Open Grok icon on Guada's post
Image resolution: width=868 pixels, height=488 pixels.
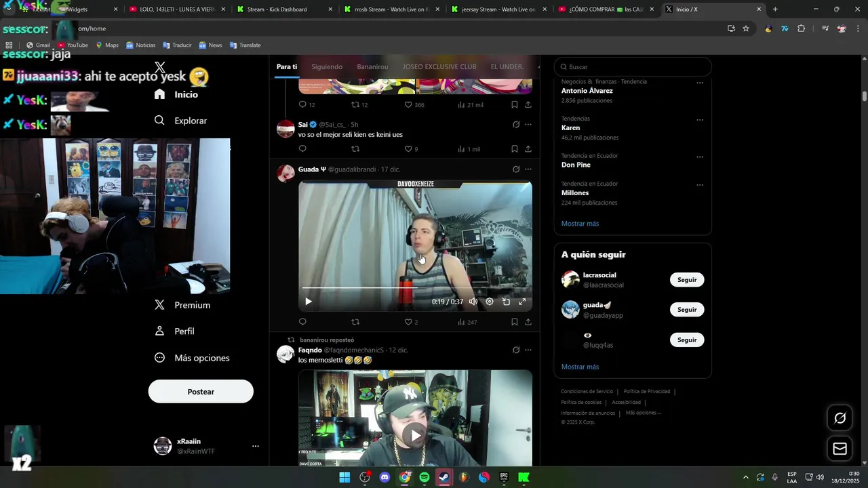click(x=516, y=169)
